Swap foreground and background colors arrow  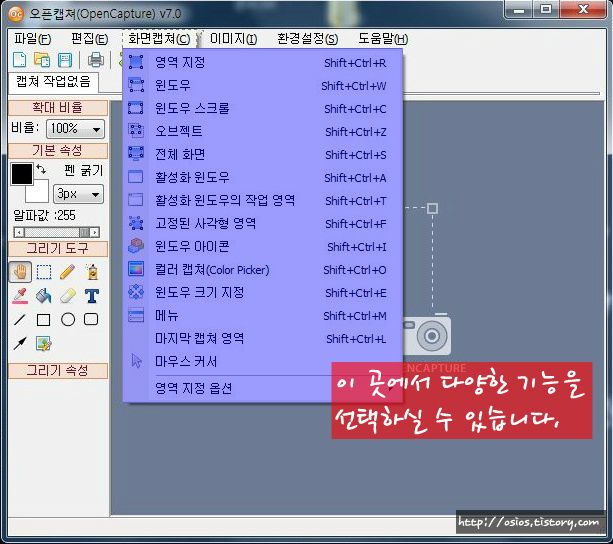point(41,169)
